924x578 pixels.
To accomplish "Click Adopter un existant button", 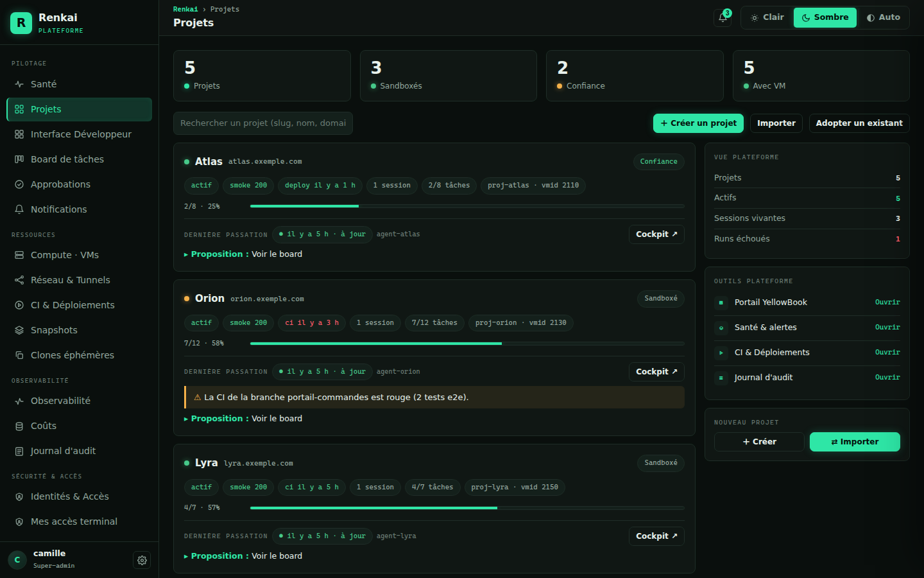I will click(x=859, y=123).
